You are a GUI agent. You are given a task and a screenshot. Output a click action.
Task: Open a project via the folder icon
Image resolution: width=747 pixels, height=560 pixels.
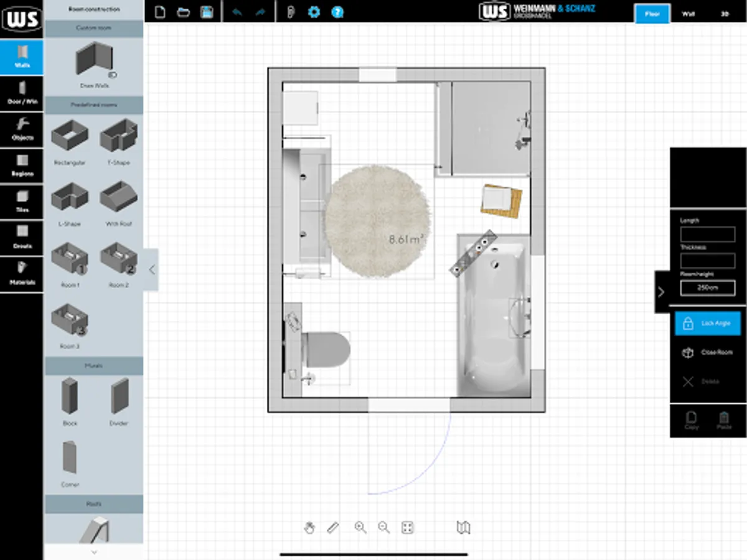click(x=183, y=12)
